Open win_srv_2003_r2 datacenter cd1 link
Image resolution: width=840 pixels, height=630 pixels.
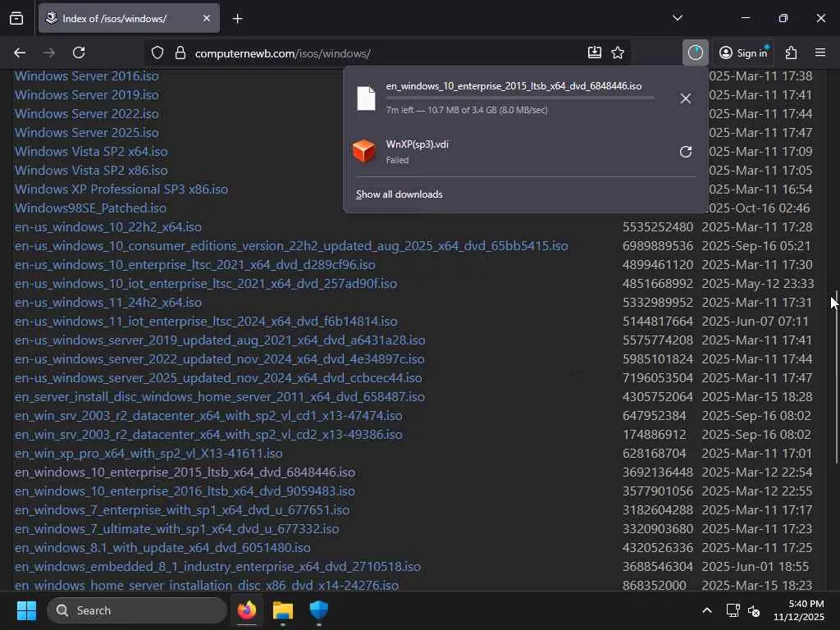tap(208, 416)
